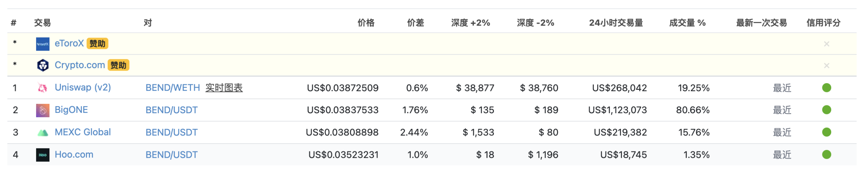The height and width of the screenshot is (183, 868).
Task: Dismiss the eToroX sponsored row
Action: pyautogui.click(x=826, y=44)
